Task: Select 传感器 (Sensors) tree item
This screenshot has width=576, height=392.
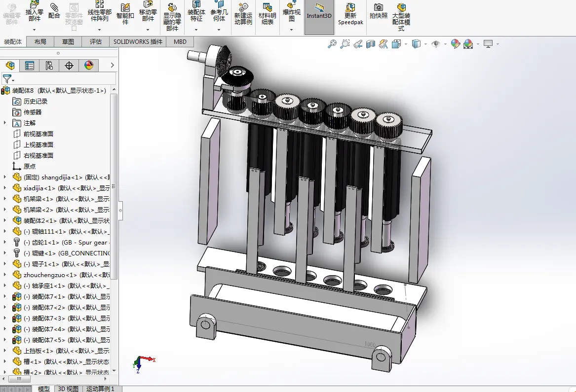Action: pyautogui.click(x=32, y=112)
